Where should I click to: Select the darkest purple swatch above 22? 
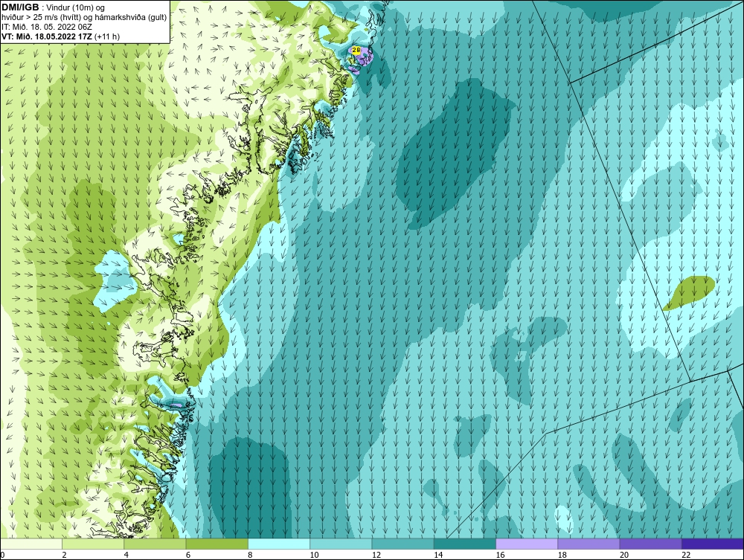tap(713, 544)
